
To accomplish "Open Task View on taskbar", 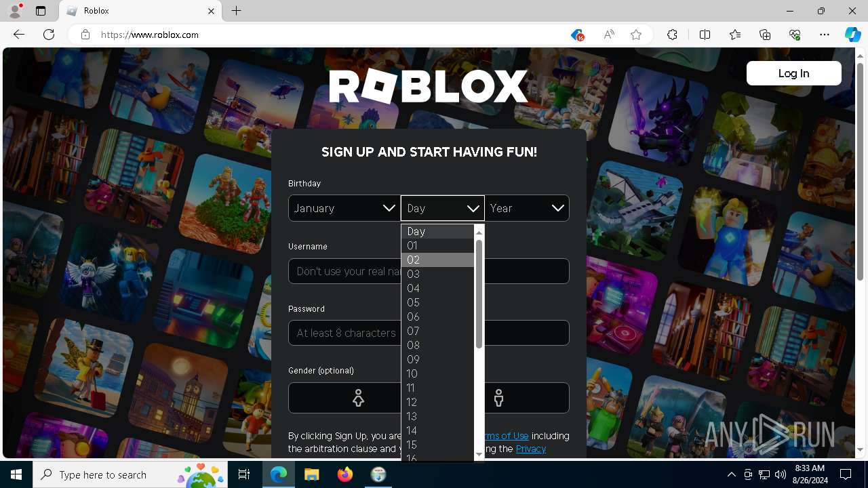I will (244, 474).
